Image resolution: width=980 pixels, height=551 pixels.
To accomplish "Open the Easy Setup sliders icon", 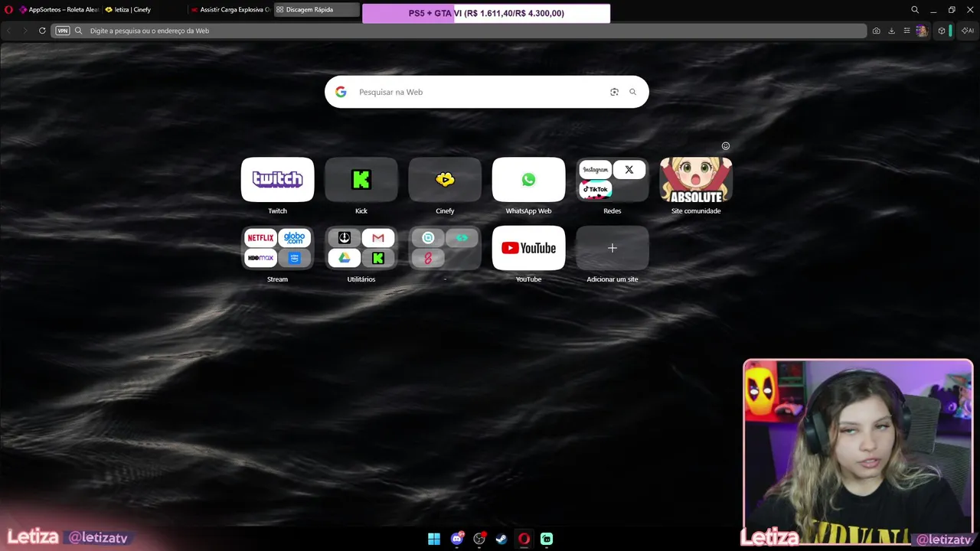I will point(906,31).
